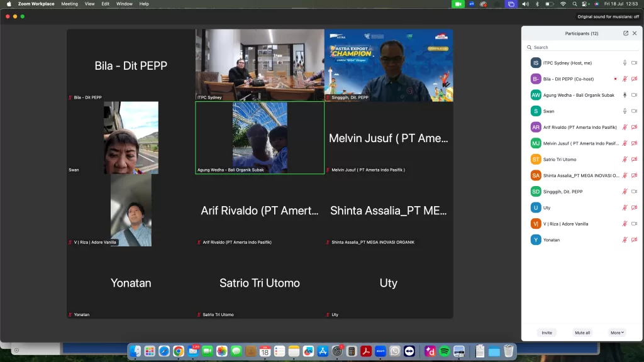This screenshot has height=362, width=644.
Task: Open the Zoom app in the Dock
Action: (x=380, y=351)
